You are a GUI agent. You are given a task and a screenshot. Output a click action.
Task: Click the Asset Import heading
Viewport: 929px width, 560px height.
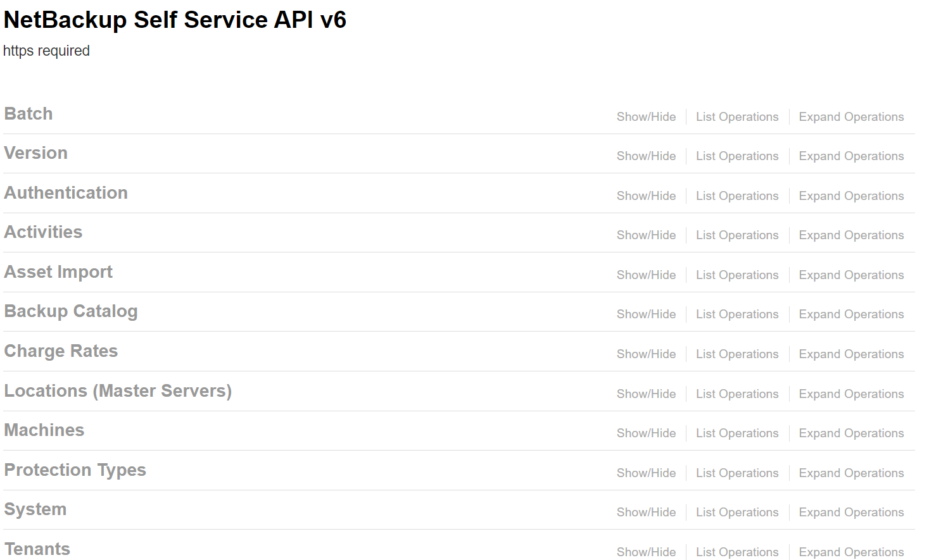[x=58, y=272]
